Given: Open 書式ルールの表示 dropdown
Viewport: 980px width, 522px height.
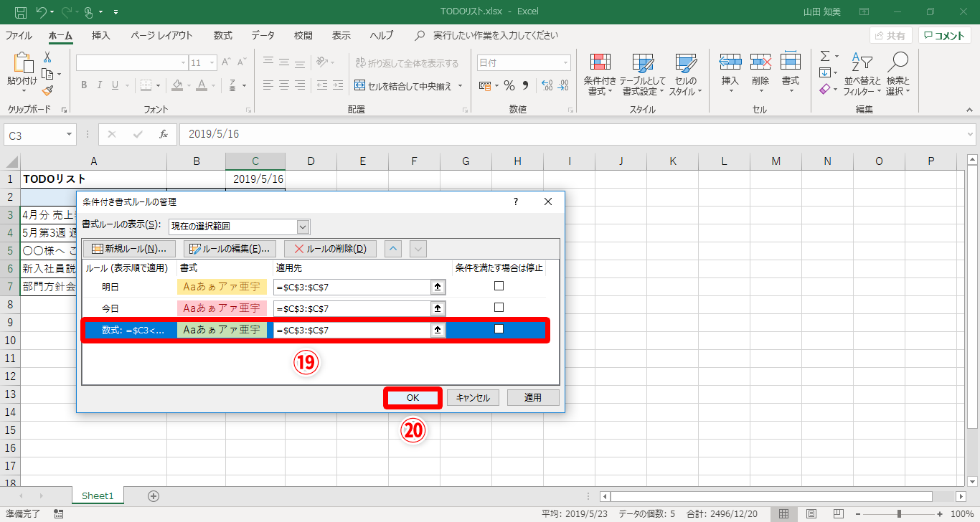Looking at the screenshot, I should click(303, 227).
